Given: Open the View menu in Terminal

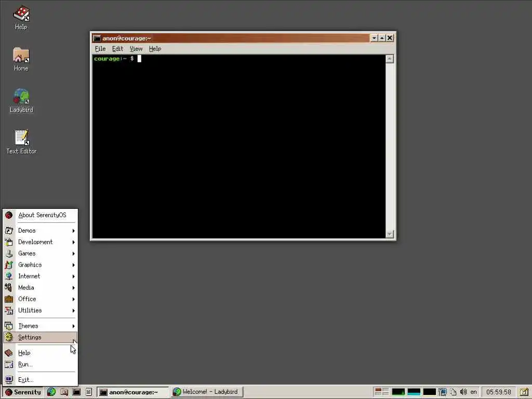Looking at the screenshot, I should pyautogui.click(x=136, y=49).
